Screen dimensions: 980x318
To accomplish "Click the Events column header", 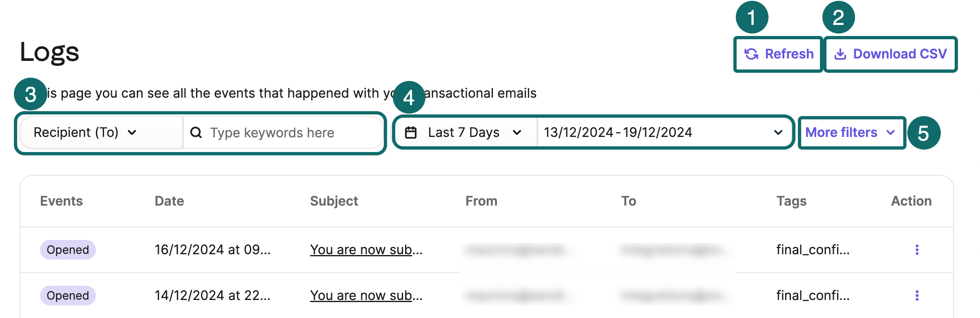I will (x=61, y=201).
